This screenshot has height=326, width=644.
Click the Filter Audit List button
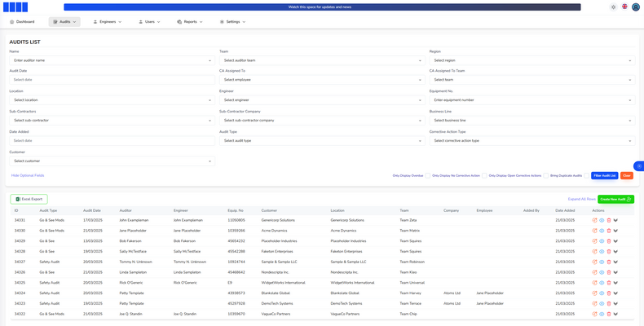605,175
